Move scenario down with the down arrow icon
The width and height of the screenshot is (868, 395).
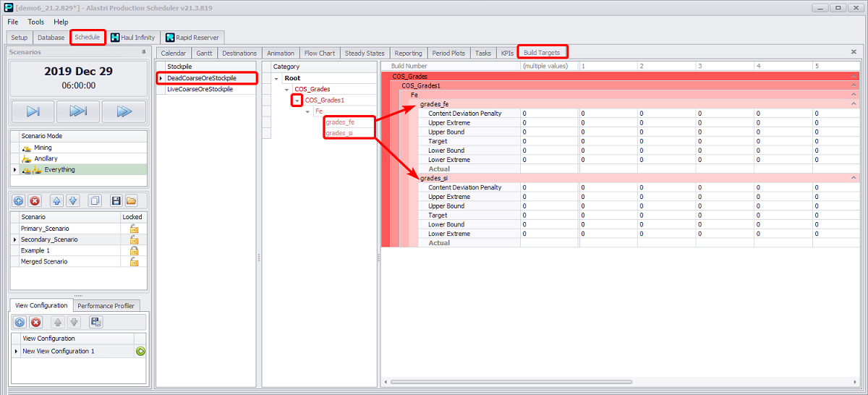point(73,200)
